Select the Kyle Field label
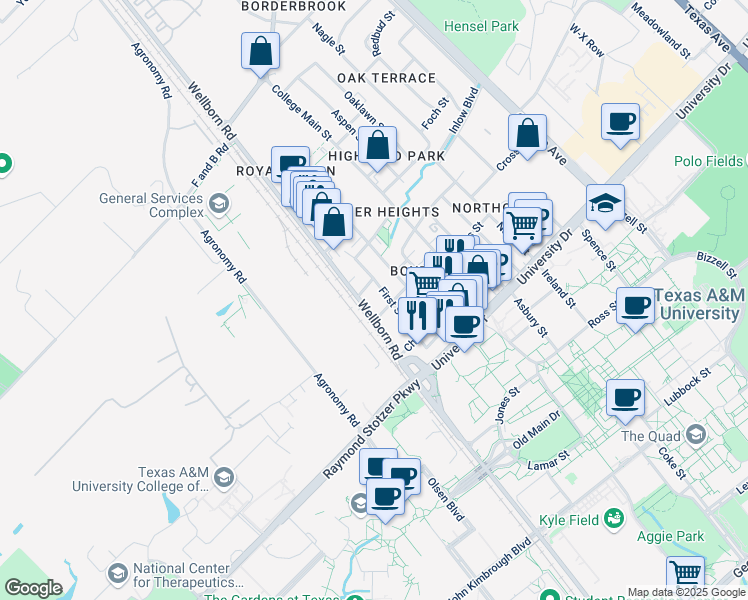 569,520
